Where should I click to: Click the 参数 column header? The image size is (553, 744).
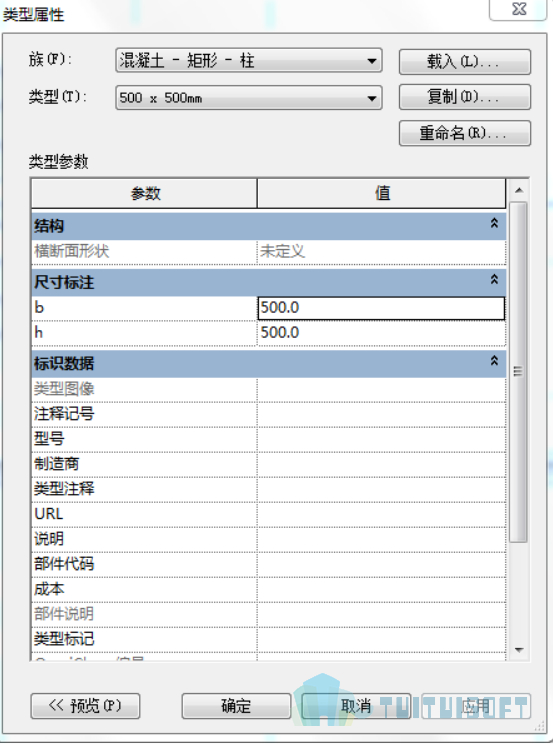coord(144,194)
